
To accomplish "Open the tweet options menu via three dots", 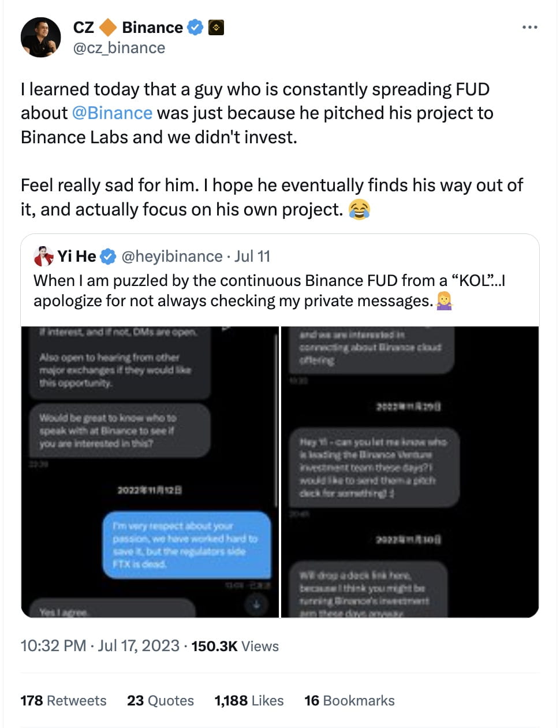I will (x=529, y=27).
